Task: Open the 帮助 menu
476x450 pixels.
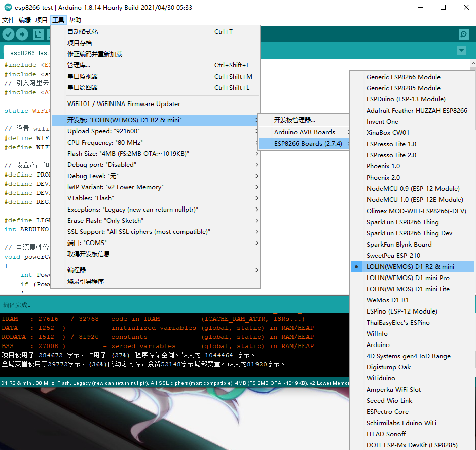Action: 75,20
